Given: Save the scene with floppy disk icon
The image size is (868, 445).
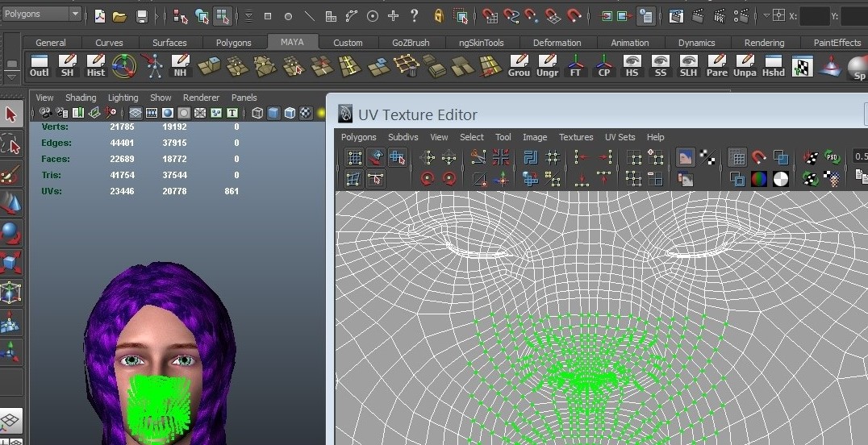Looking at the screenshot, I should pyautogui.click(x=142, y=15).
